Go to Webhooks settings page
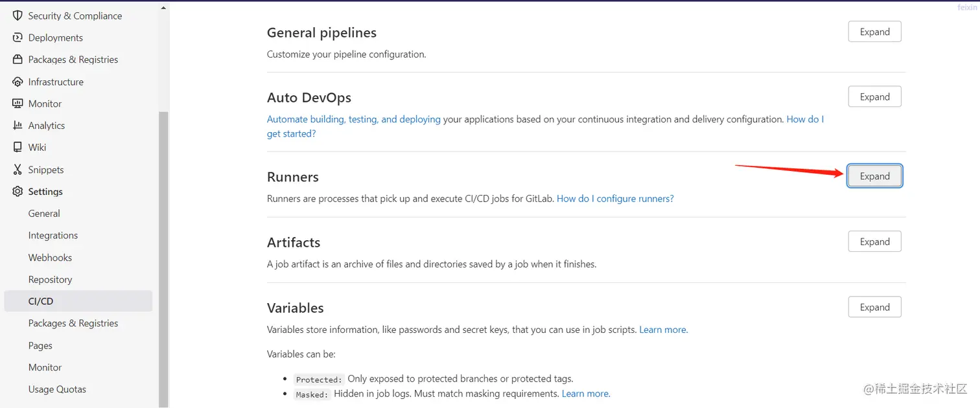The image size is (980, 408). [50, 258]
